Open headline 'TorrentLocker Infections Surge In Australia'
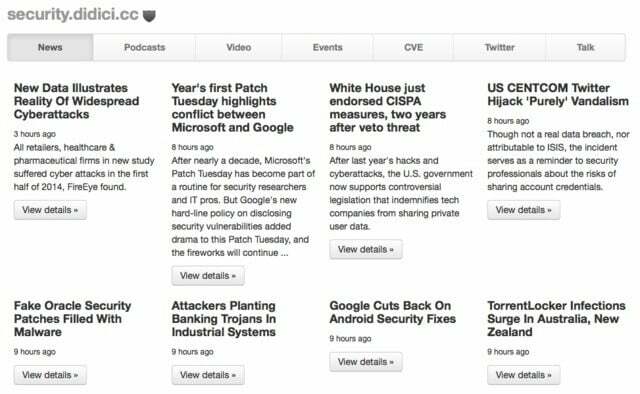Image resolution: width=640 pixels, height=394 pixels. 556,319
